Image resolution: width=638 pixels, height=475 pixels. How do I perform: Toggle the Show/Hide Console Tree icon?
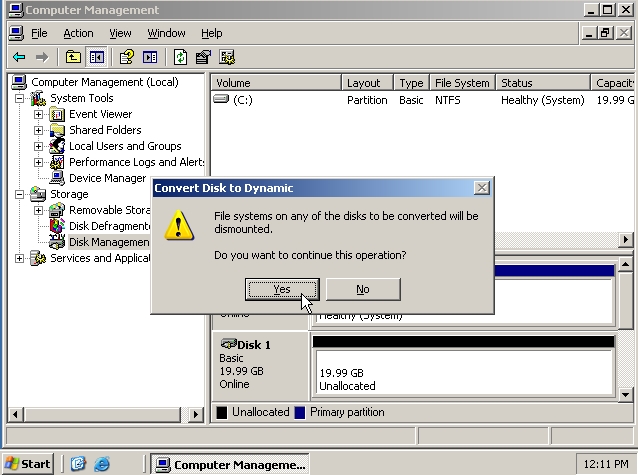(x=96, y=57)
